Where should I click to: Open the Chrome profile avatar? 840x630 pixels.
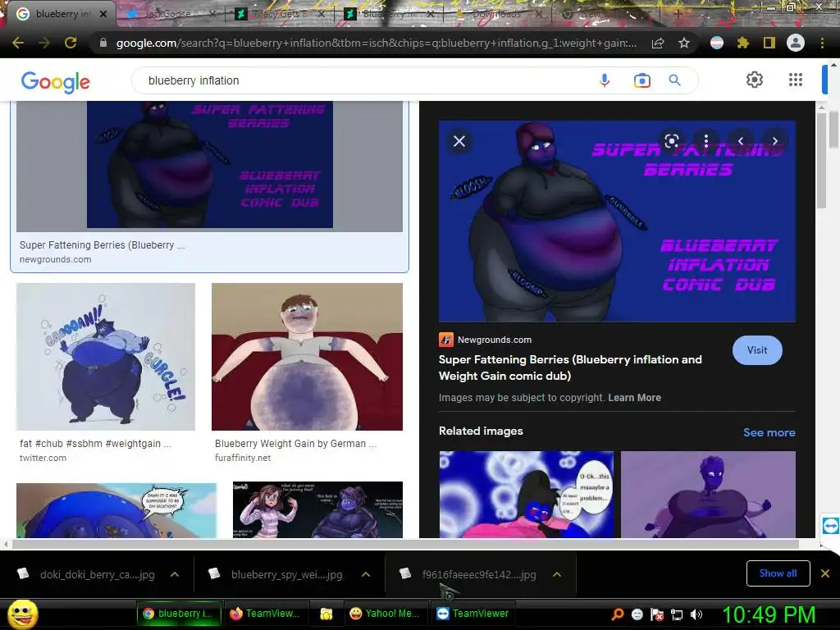[796, 43]
